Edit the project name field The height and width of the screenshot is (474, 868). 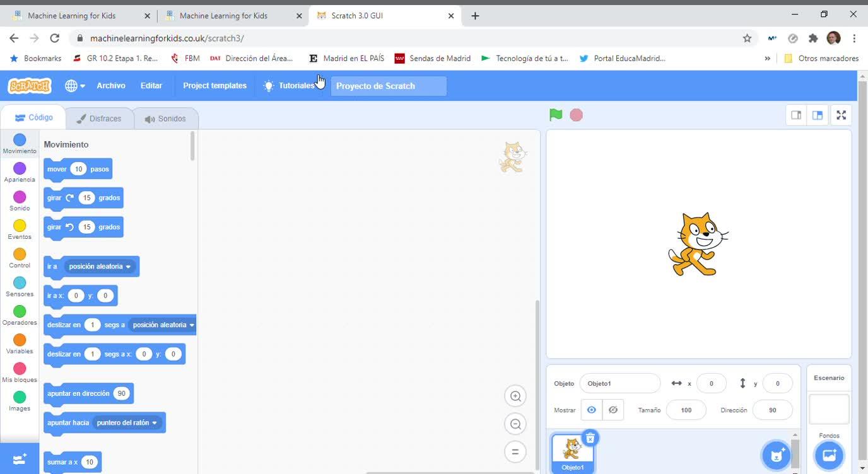point(389,86)
